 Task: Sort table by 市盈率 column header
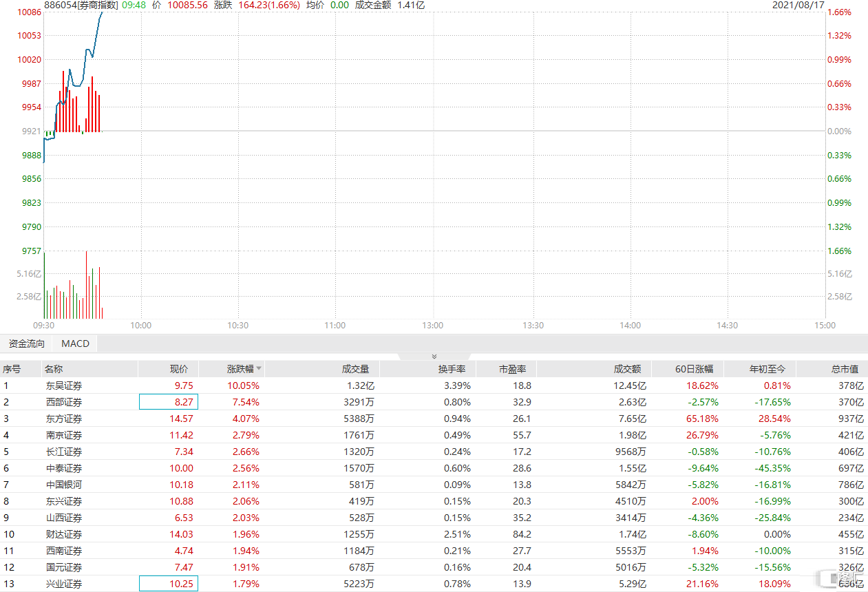point(513,369)
